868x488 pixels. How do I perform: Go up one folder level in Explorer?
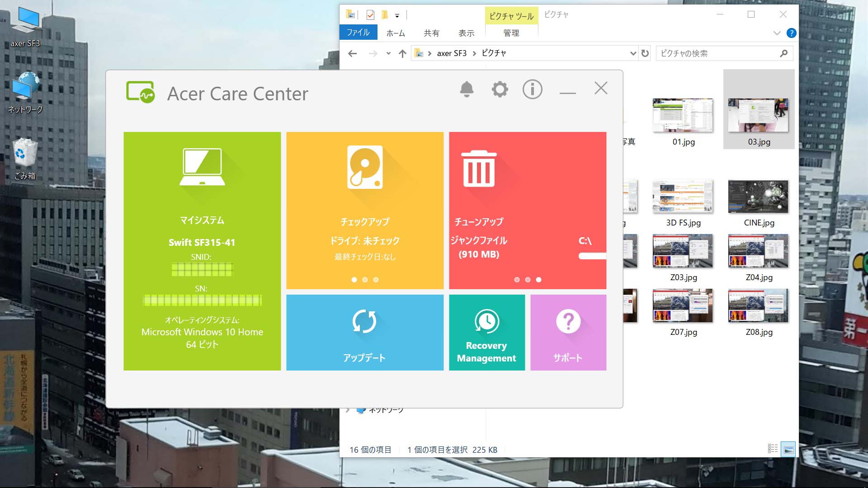(402, 53)
